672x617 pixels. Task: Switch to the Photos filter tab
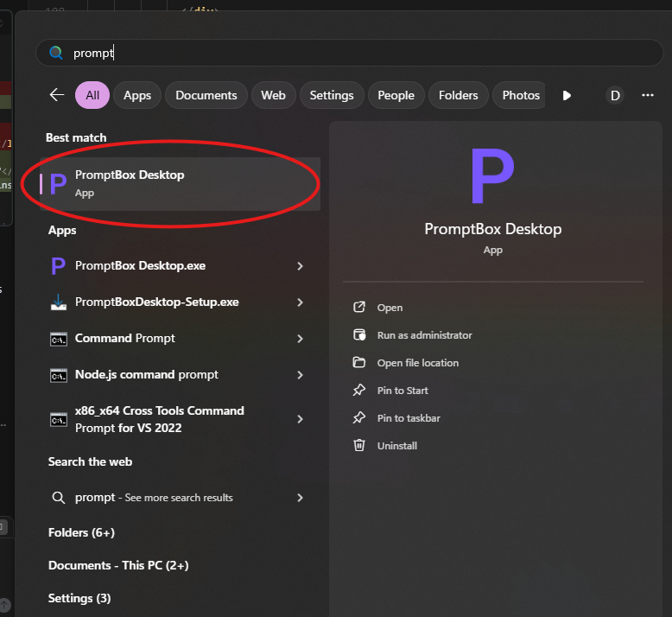(519, 95)
